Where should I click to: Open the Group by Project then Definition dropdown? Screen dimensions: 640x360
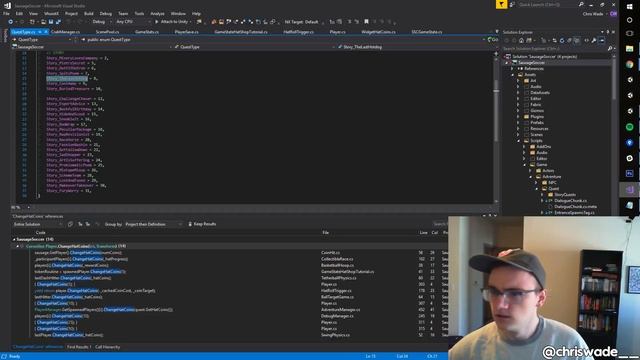pos(154,224)
